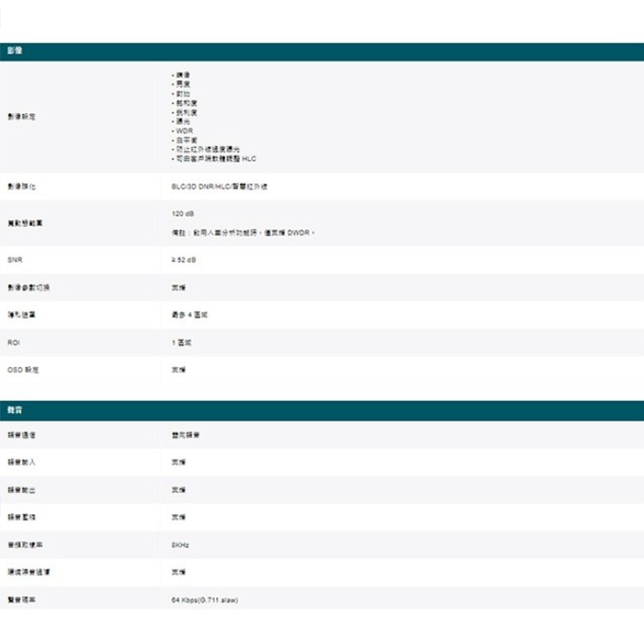
Task: Click the 自平衡 bullet above the infrared line
Action: coord(185,140)
